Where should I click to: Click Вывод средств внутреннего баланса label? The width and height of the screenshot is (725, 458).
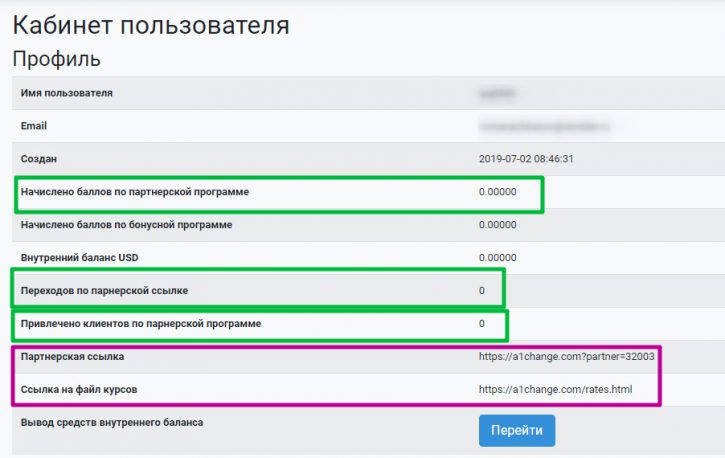112,422
